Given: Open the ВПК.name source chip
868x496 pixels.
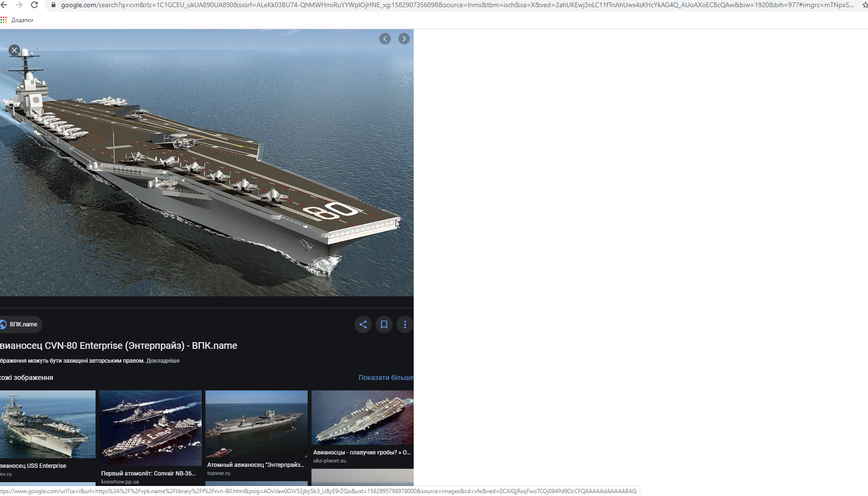Looking at the screenshot, I should pyautogui.click(x=21, y=324).
